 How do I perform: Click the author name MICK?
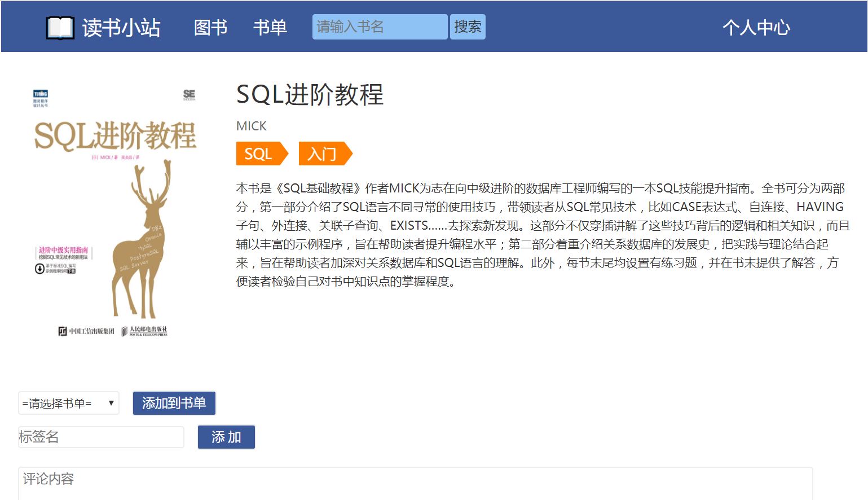(252, 126)
